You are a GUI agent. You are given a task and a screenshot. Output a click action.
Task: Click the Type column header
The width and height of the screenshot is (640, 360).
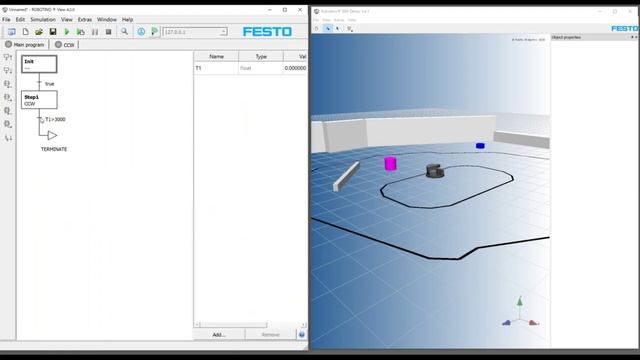tap(261, 57)
